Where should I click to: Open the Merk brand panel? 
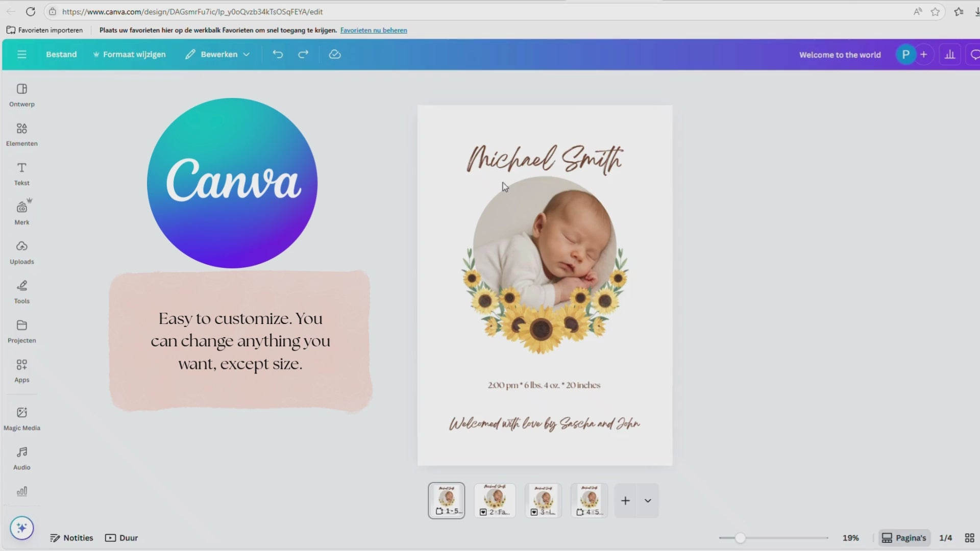(x=21, y=212)
